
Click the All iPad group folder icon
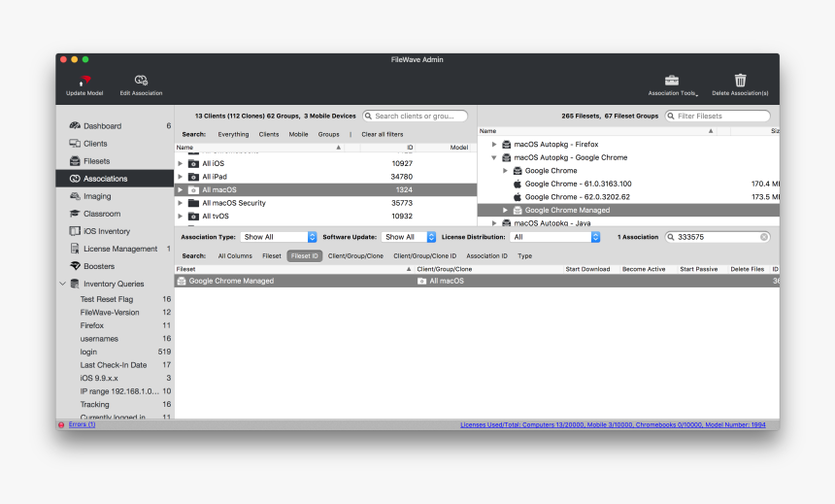tap(193, 177)
